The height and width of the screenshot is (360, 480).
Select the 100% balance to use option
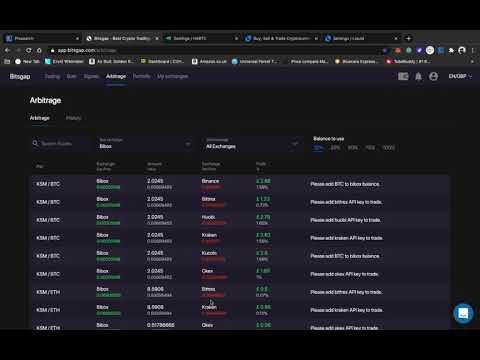(x=389, y=148)
